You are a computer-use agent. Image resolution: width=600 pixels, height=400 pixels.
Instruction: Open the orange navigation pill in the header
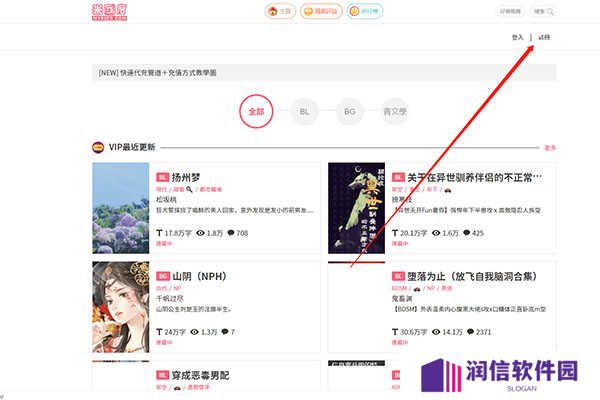[321, 11]
